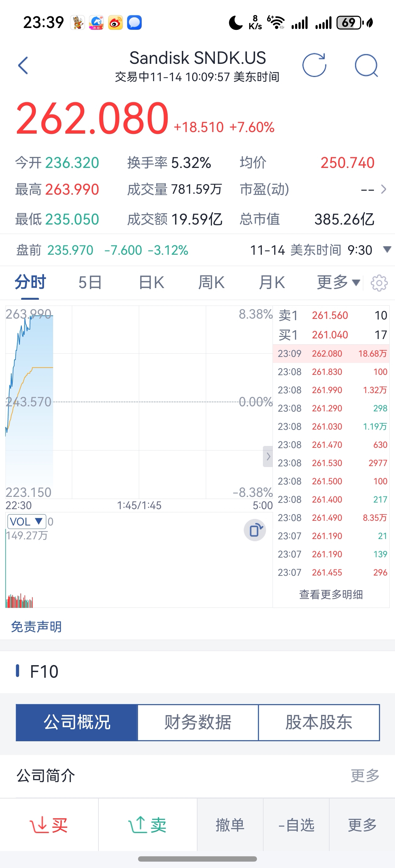The height and width of the screenshot is (868, 395).
Task: Open chart settings gear icon
Action: pos(379,283)
